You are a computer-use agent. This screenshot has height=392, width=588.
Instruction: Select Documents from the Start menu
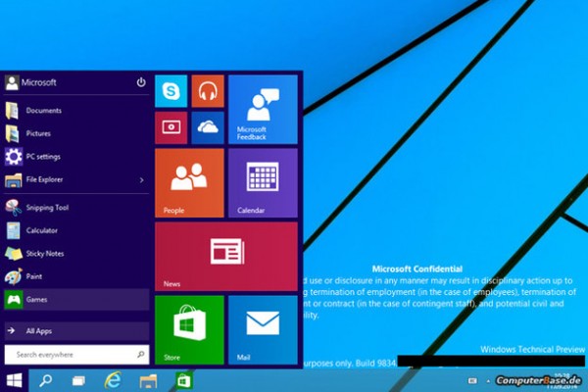coord(43,110)
